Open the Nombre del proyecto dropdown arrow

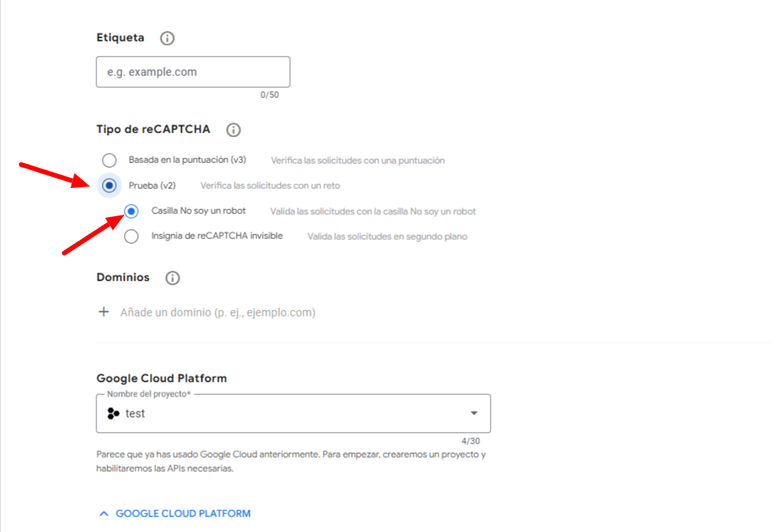pos(473,413)
